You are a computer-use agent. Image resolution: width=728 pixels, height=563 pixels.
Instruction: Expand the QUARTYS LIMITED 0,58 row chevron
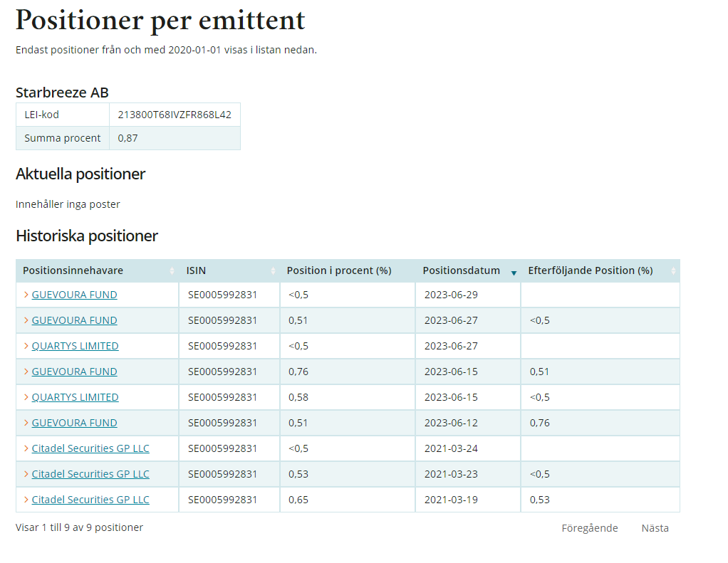(x=26, y=397)
